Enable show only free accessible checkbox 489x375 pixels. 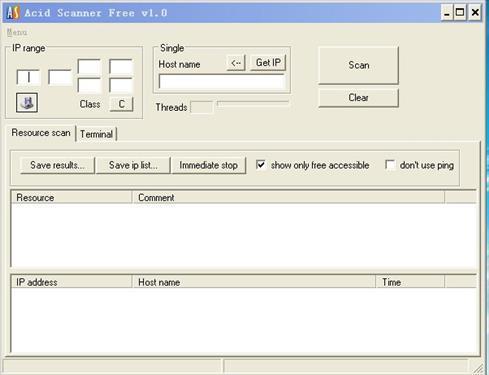[x=261, y=165]
